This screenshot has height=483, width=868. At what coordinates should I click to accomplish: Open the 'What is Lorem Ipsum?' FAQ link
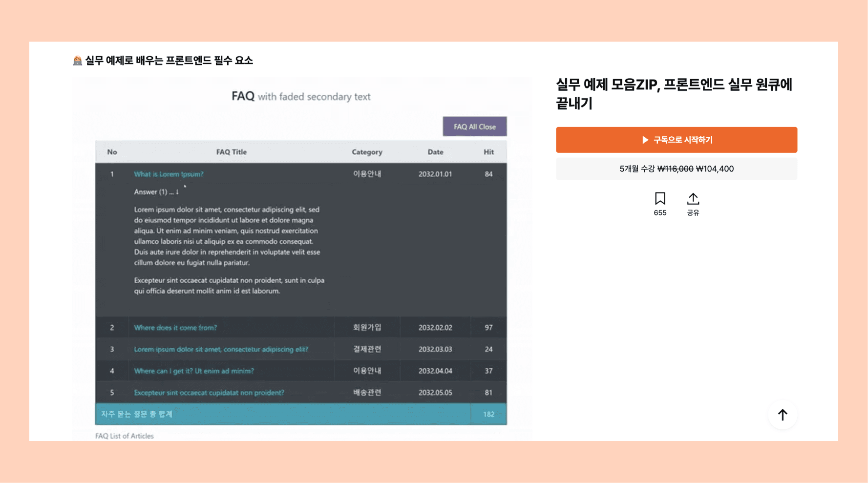coord(169,174)
